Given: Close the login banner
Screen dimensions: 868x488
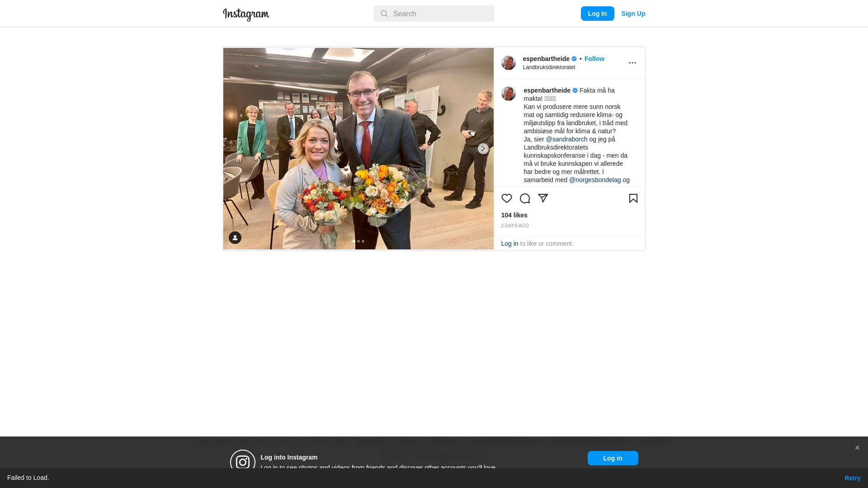Looking at the screenshot, I should click(x=857, y=448).
